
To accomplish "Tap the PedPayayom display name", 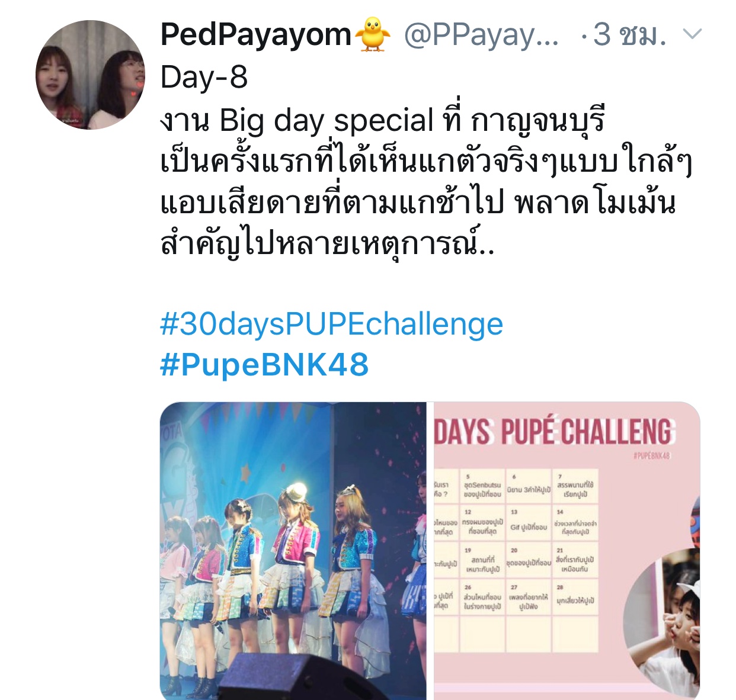I will pyautogui.click(x=256, y=34).
